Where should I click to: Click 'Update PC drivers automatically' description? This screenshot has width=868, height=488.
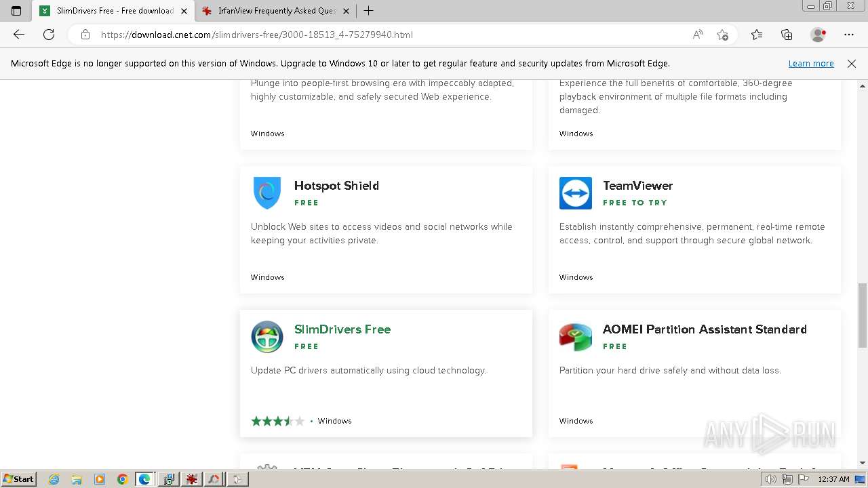click(x=368, y=370)
